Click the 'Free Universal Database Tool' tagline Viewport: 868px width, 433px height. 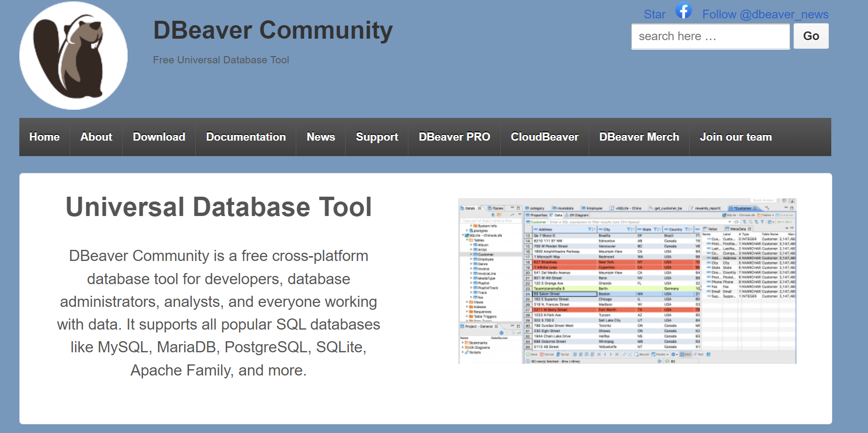click(x=221, y=60)
